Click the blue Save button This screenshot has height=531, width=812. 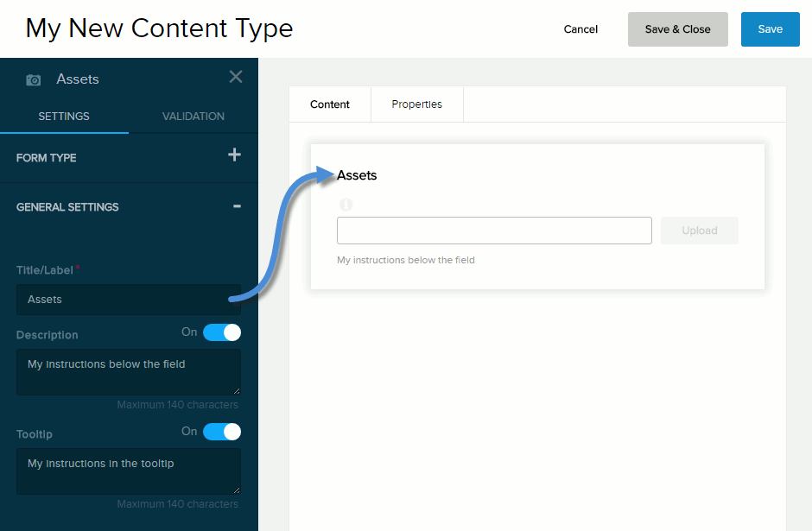[x=770, y=29]
